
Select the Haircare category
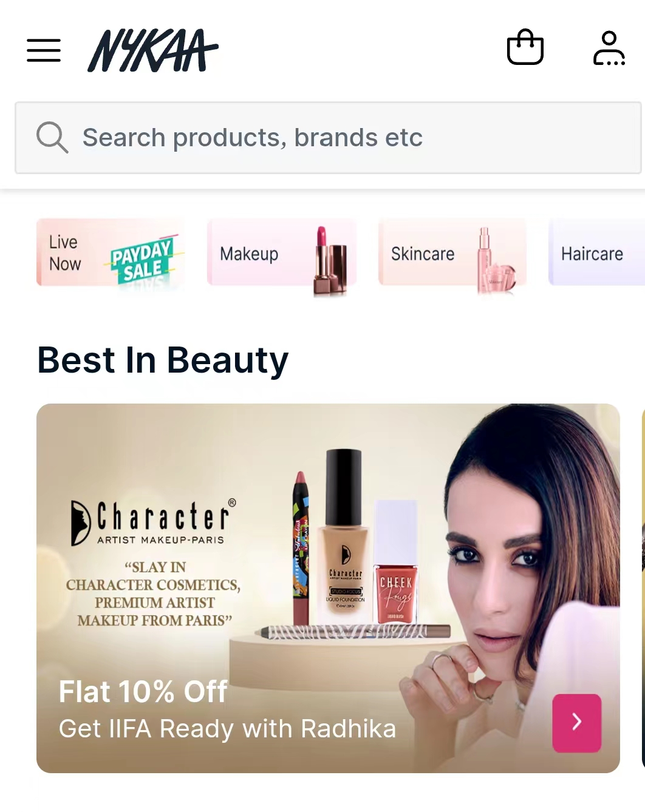[x=597, y=252]
